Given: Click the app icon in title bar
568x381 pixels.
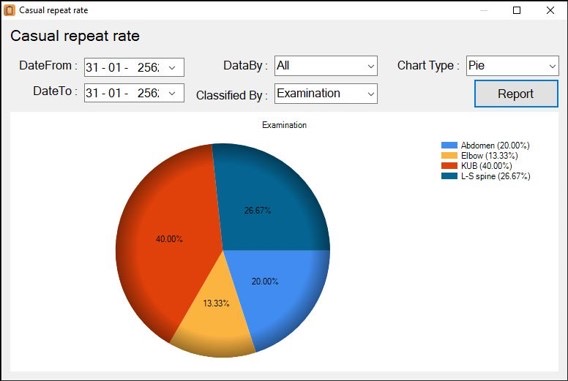Looking at the screenshot, I should [9, 10].
